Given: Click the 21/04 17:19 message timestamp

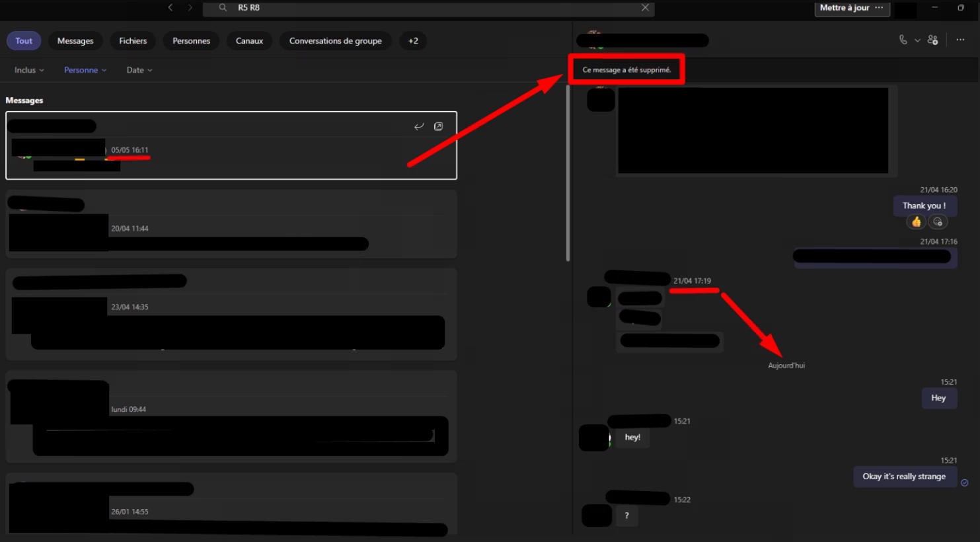Looking at the screenshot, I should [692, 281].
